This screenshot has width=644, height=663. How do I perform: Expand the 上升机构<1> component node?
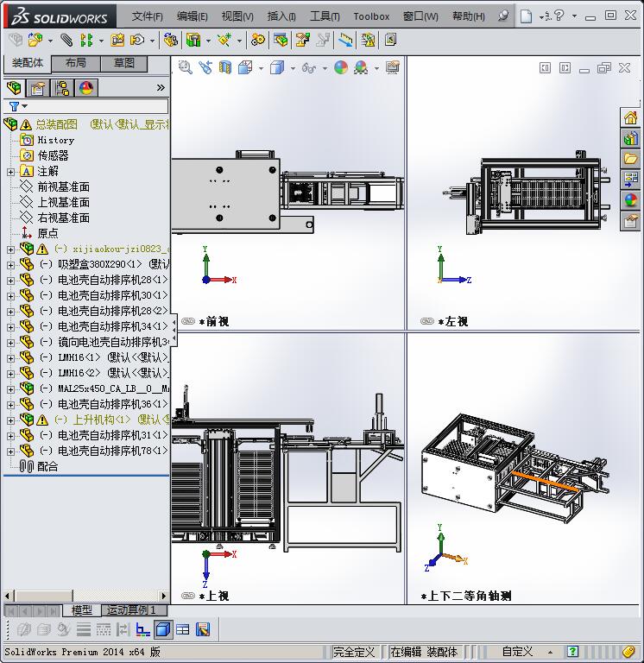click(x=11, y=420)
